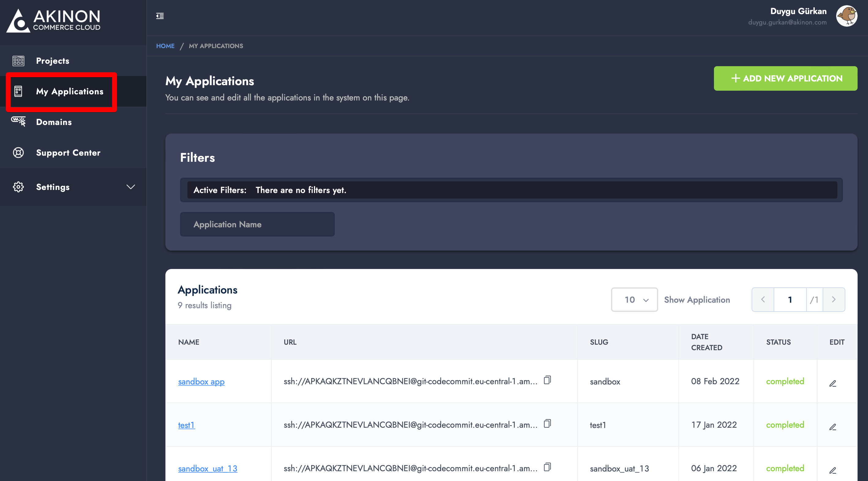Click the URL column header
This screenshot has height=481, width=868.
(290, 342)
